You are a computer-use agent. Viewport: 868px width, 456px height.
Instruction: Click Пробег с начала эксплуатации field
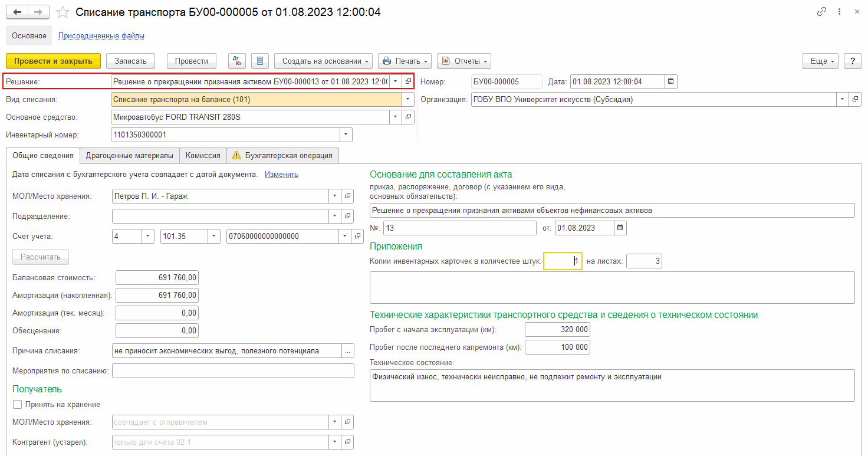coord(557,329)
